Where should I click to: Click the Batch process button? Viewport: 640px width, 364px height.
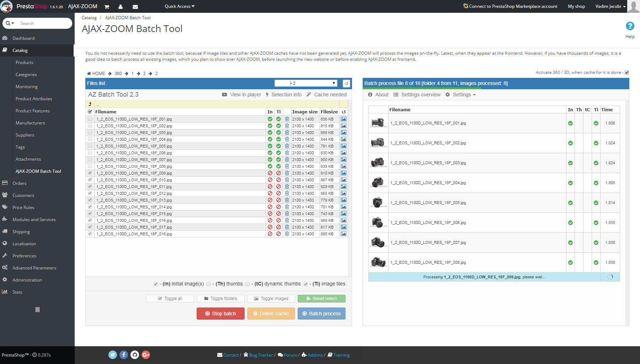click(x=321, y=314)
